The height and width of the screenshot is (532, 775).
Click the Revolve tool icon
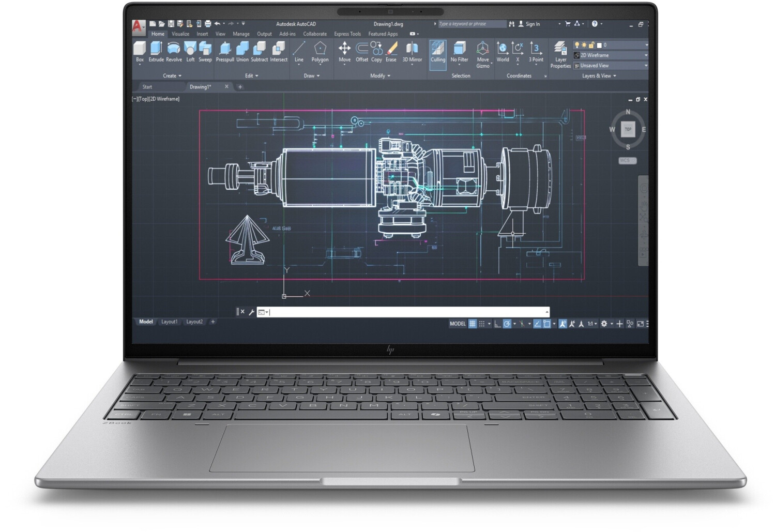[x=174, y=49]
